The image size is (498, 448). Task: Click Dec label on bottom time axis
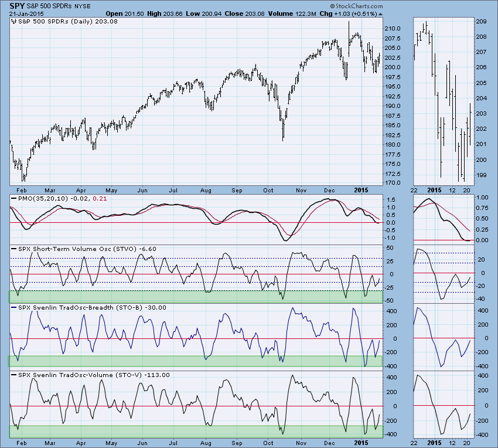click(329, 443)
